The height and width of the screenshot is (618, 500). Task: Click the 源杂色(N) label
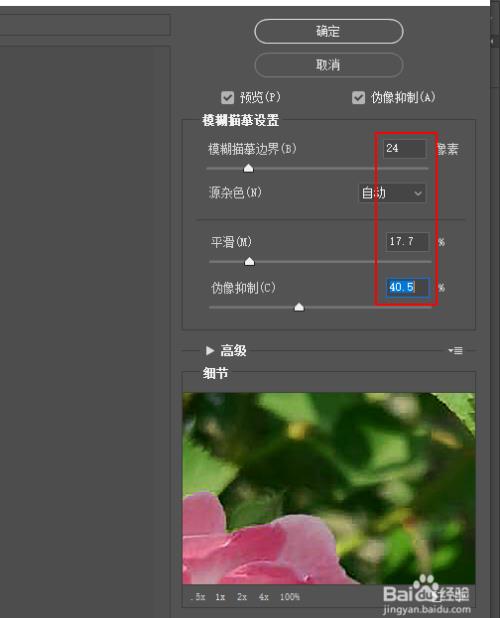point(235,193)
